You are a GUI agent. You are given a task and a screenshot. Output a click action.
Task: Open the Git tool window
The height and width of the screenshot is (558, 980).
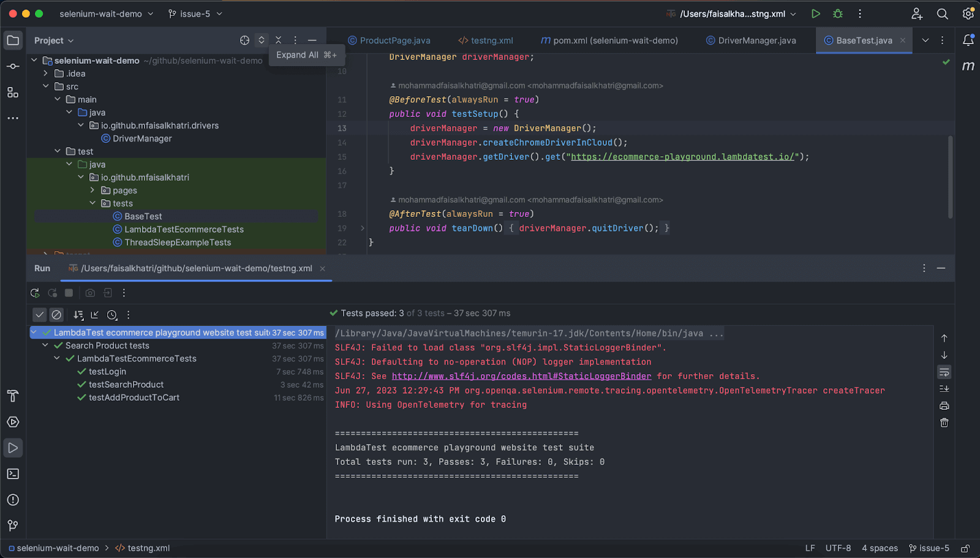(x=12, y=526)
